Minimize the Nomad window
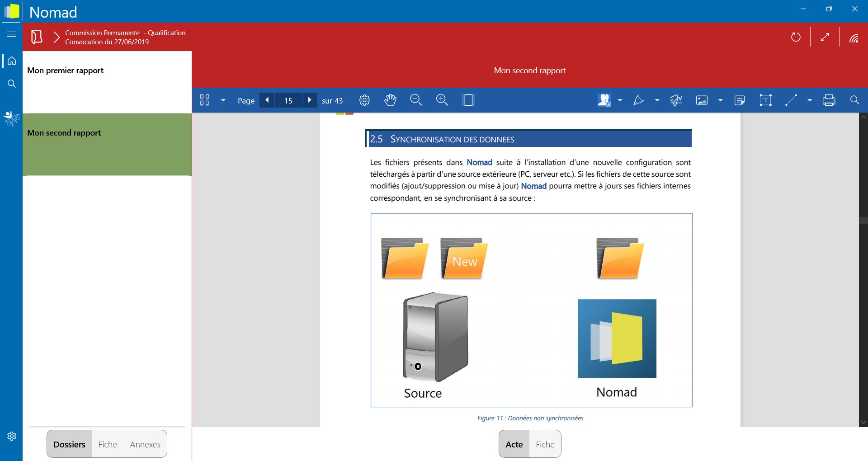The image size is (868, 461). (x=803, y=9)
